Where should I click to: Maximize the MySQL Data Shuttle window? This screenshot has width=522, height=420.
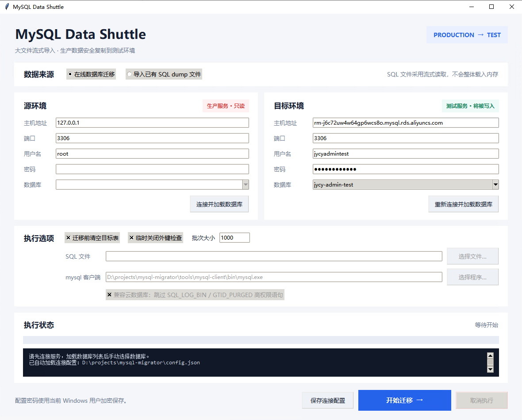click(x=491, y=7)
